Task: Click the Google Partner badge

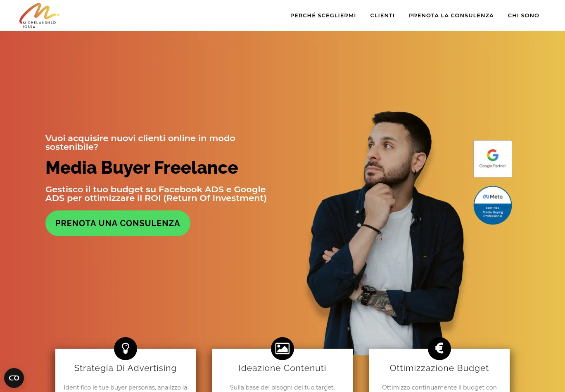Action: point(493,159)
